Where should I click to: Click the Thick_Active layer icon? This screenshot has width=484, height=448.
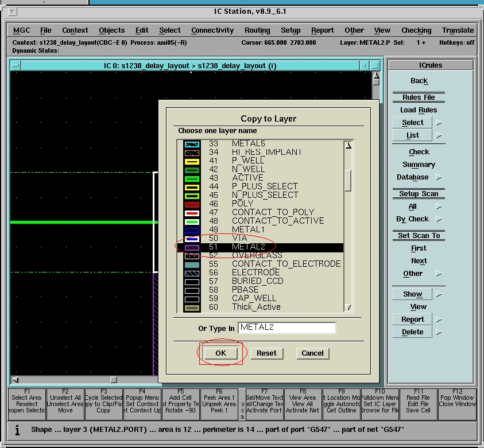click(192, 307)
